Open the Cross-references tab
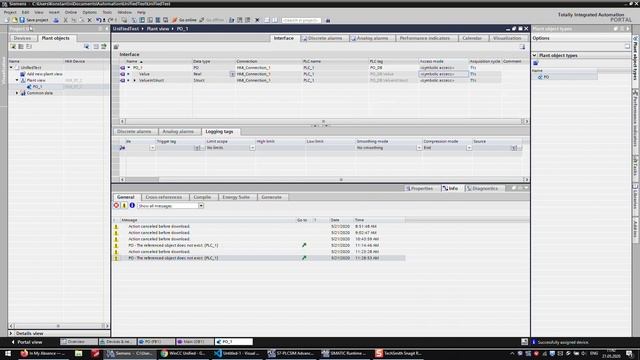Viewport: 640px width, 360px height. point(164,197)
